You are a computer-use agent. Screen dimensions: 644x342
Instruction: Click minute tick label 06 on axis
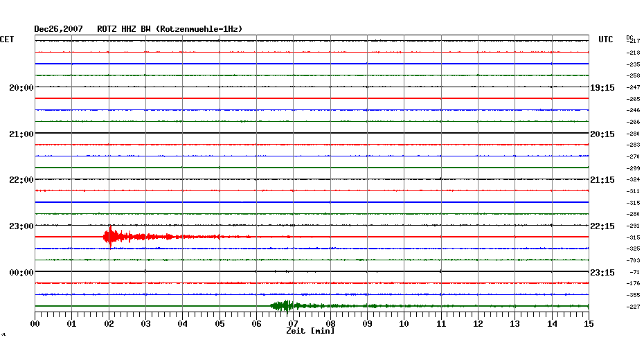257,323
